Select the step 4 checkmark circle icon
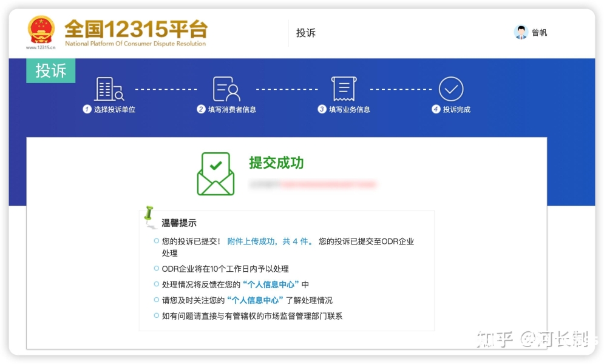Viewport: 604px width, 364px height. tap(451, 89)
